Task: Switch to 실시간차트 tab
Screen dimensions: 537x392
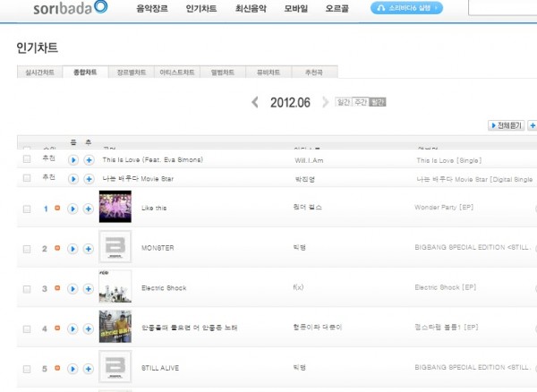Action: [39, 72]
